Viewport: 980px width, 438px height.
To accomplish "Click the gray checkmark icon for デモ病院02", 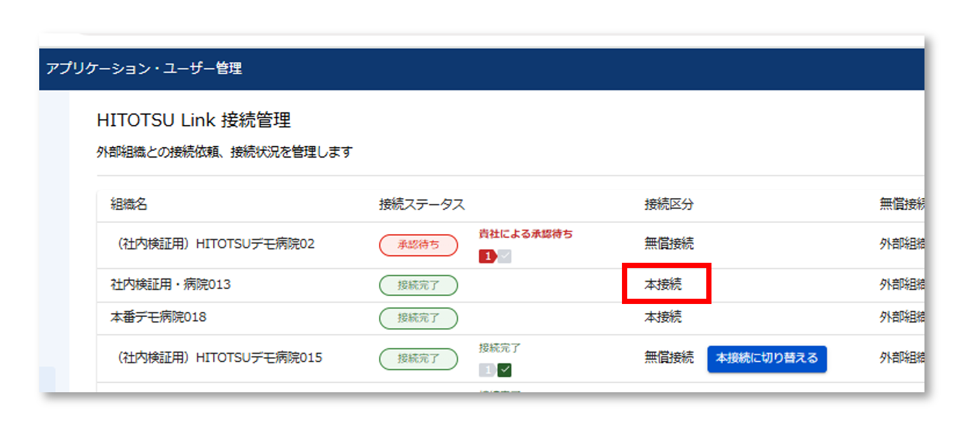I will 504,257.
